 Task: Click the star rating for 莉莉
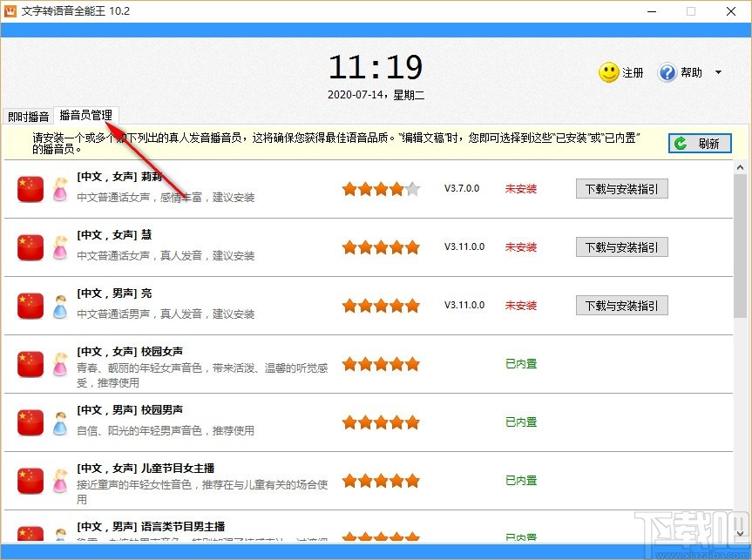click(x=381, y=189)
